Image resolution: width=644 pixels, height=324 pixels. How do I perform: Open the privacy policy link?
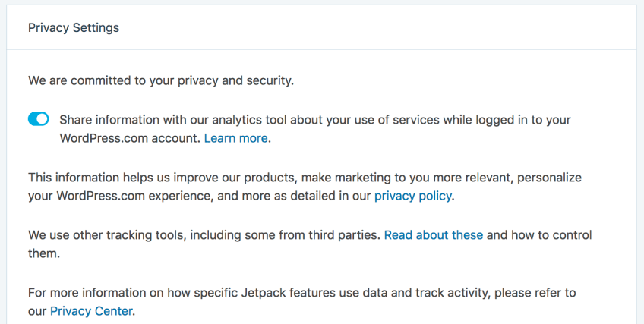412,196
